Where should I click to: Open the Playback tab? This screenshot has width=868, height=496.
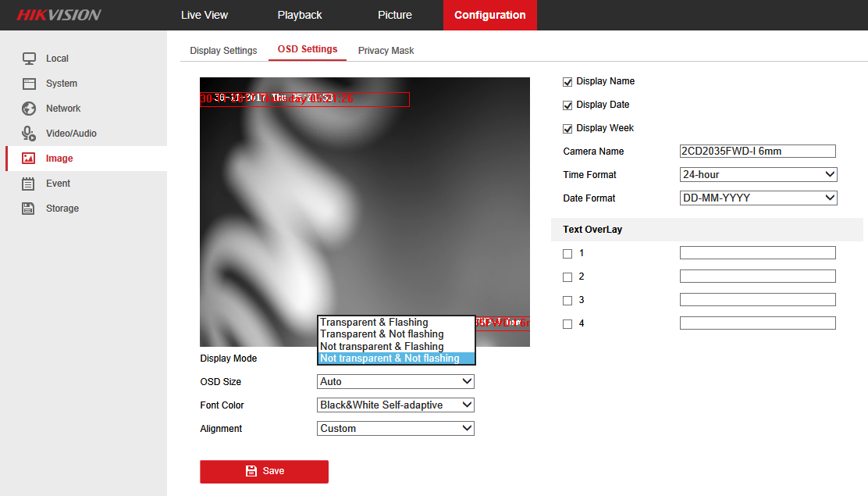(x=300, y=15)
